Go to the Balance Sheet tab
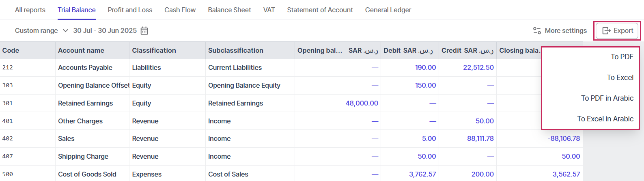 point(229,10)
